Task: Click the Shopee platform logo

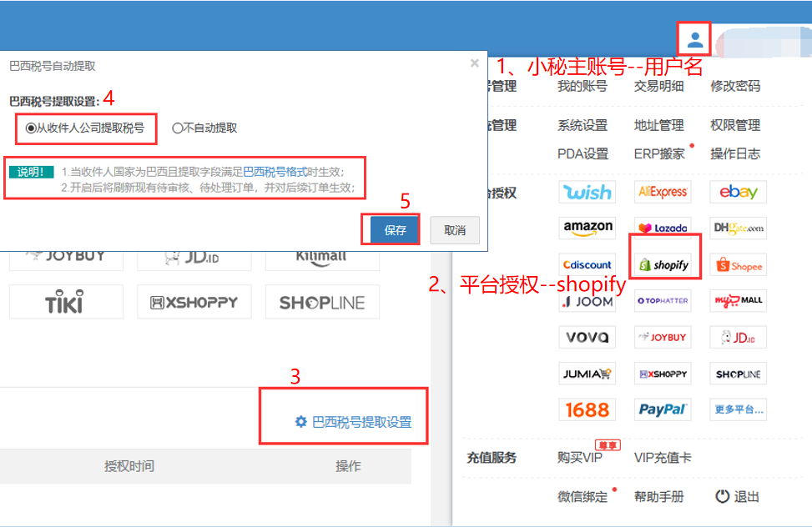Action: point(739,265)
